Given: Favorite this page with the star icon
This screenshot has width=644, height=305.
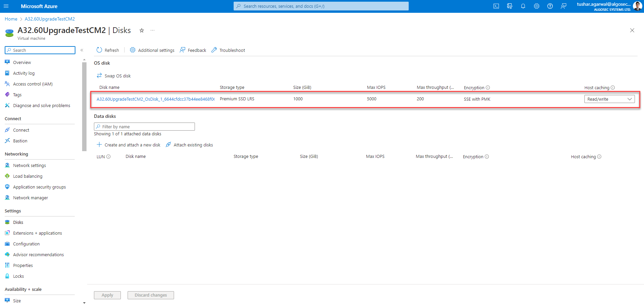Looking at the screenshot, I should [142, 31].
